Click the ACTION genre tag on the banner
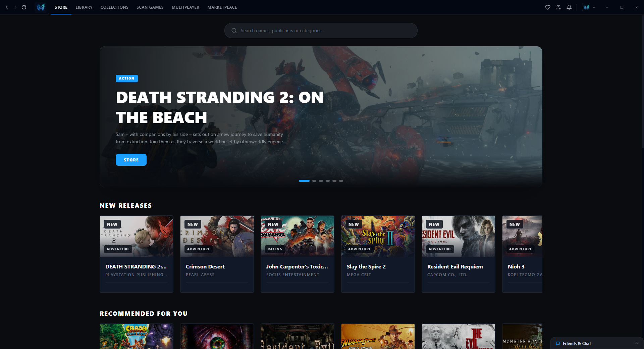Viewport: 644px width, 349px height. (x=127, y=78)
